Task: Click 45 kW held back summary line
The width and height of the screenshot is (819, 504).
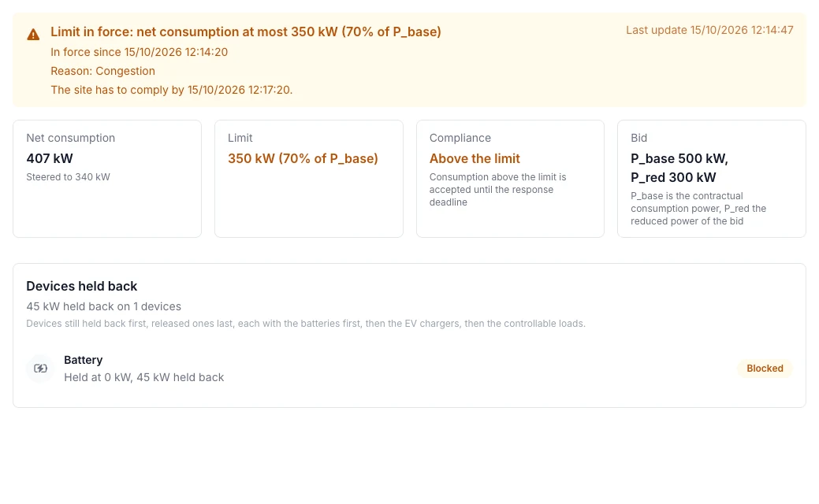Action: [103, 306]
